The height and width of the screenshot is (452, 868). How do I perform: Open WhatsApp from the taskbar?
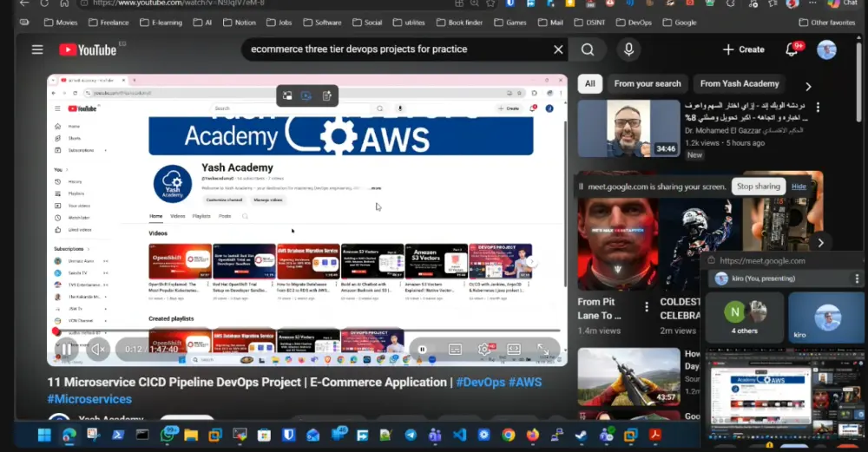pos(168,436)
